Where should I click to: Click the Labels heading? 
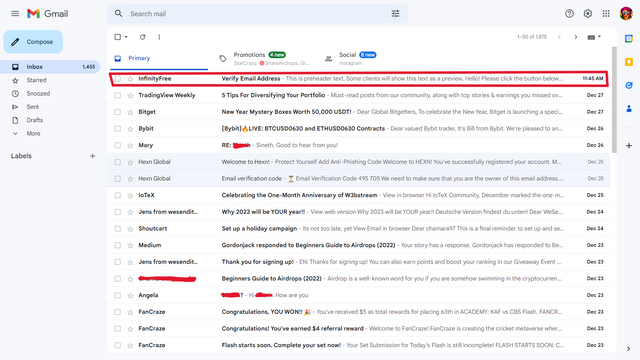[21, 156]
